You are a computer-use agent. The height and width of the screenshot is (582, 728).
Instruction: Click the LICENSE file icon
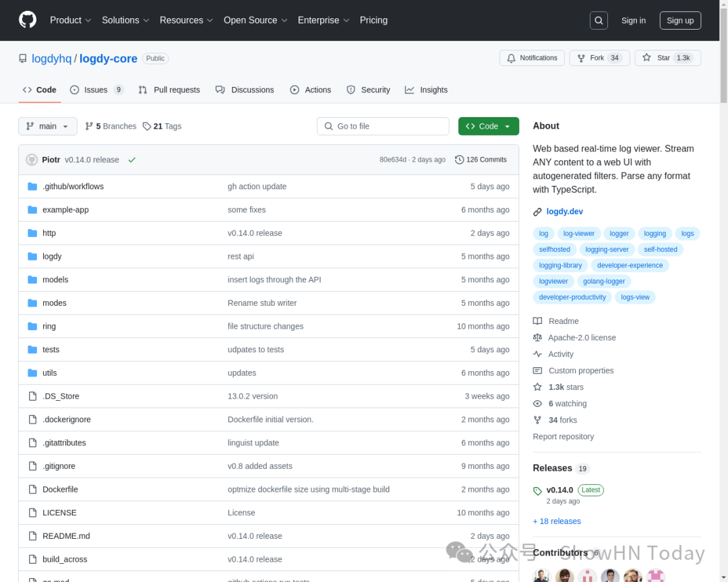point(32,513)
